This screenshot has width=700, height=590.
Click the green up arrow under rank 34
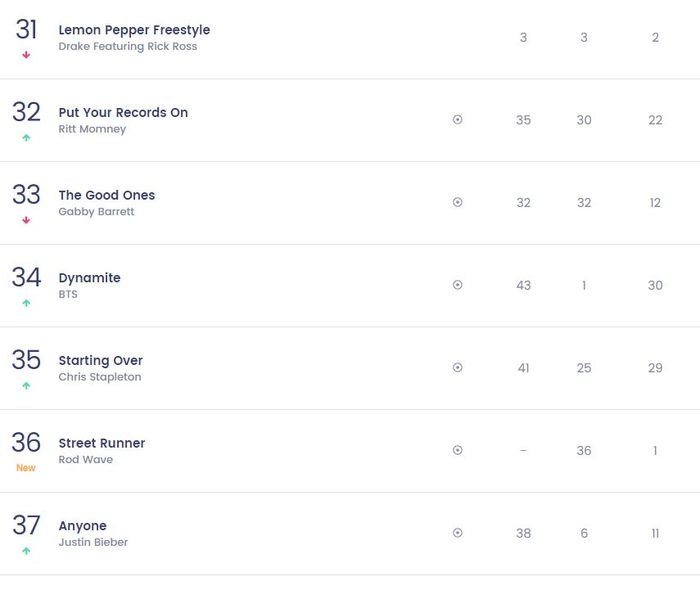[26, 303]
